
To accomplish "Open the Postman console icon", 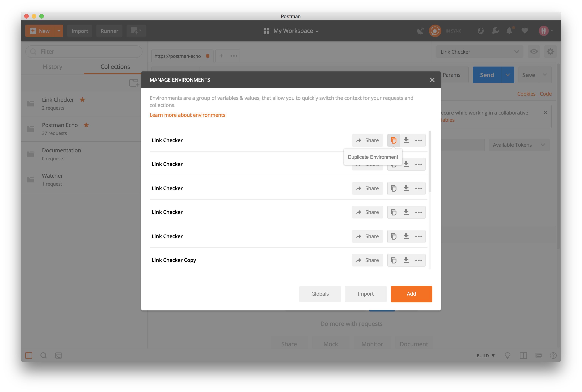I will 58,356.
